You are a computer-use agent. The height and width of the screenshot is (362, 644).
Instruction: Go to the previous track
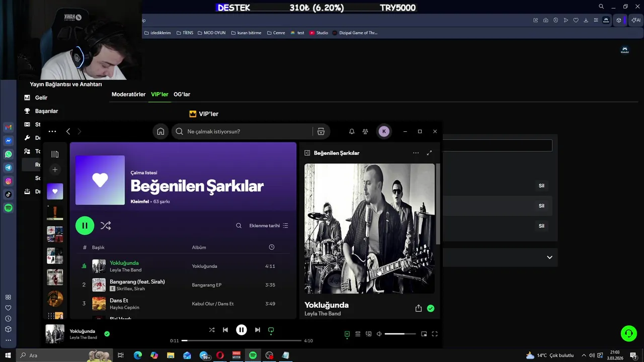(x=225, y=330)
